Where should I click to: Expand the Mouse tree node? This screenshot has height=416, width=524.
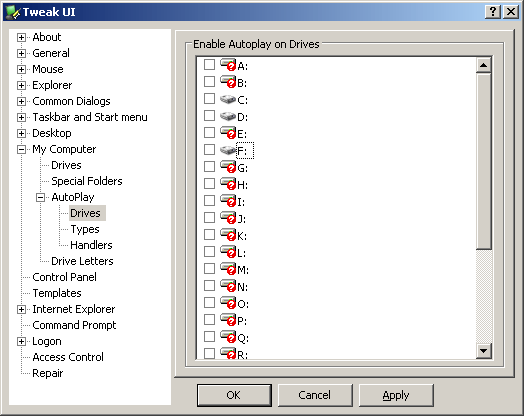click(x=21, y=70)
